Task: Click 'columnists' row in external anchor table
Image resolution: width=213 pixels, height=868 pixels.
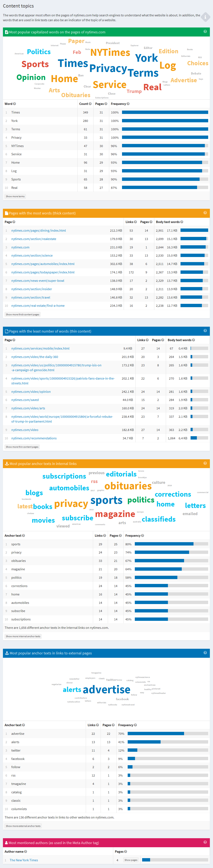Action: click(106, 809)
